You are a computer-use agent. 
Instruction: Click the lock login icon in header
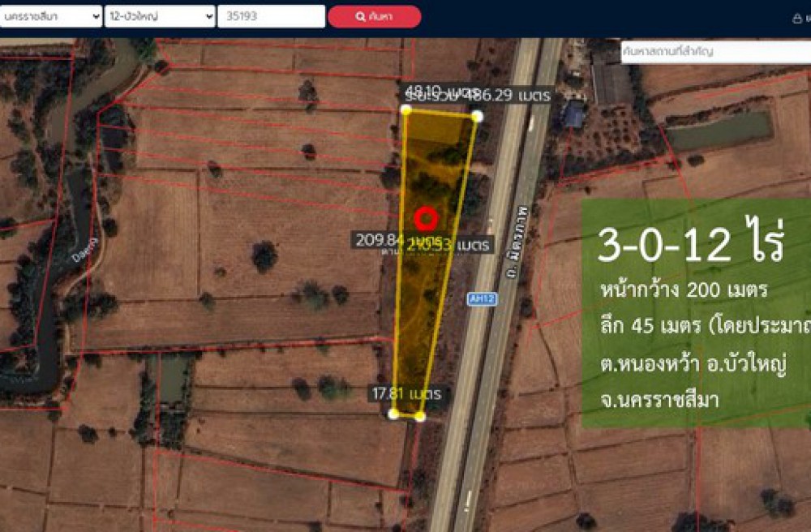pos(798,18)
